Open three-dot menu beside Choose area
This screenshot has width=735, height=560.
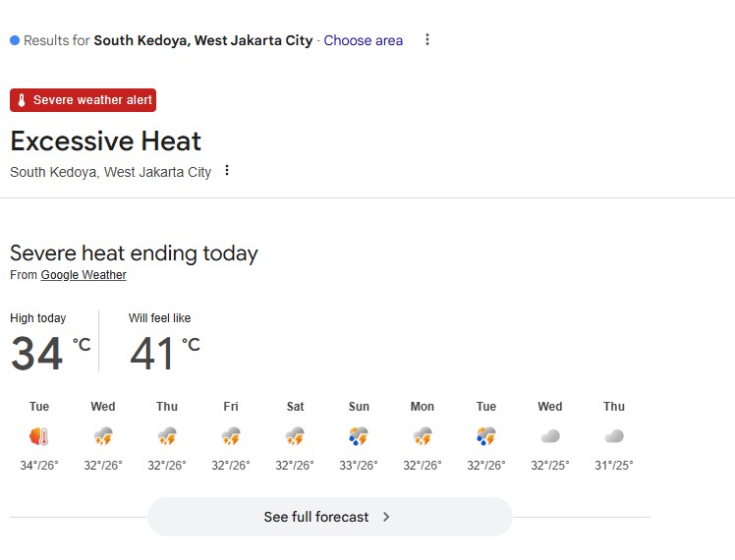pos(426,40)
